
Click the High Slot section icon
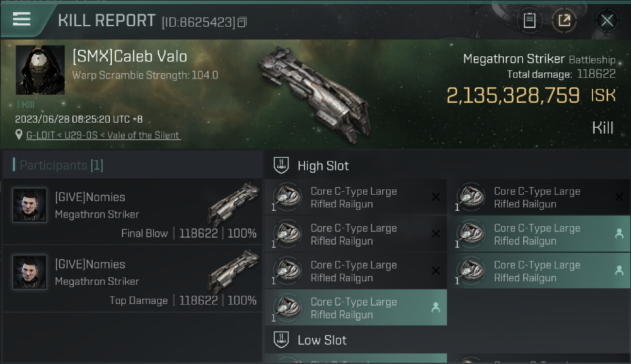[x=282, y=165]
